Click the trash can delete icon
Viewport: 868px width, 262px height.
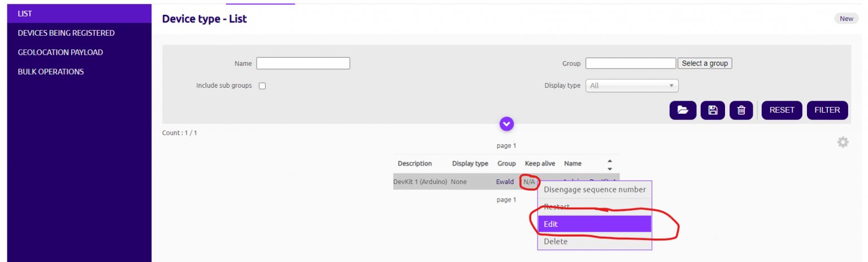[741, 110]
